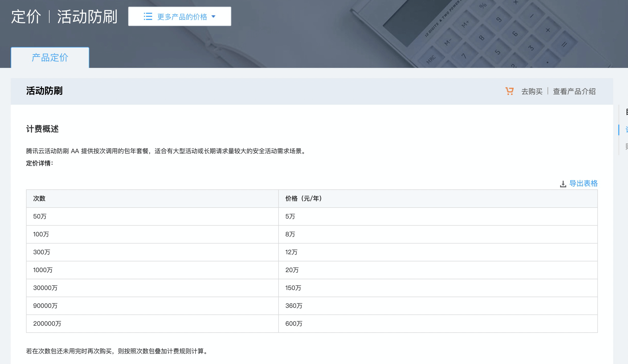This screenshot has height=364, width=628.
Task: Click the 次数 column header
Action: pyautogui.click(x=152, y=199)
